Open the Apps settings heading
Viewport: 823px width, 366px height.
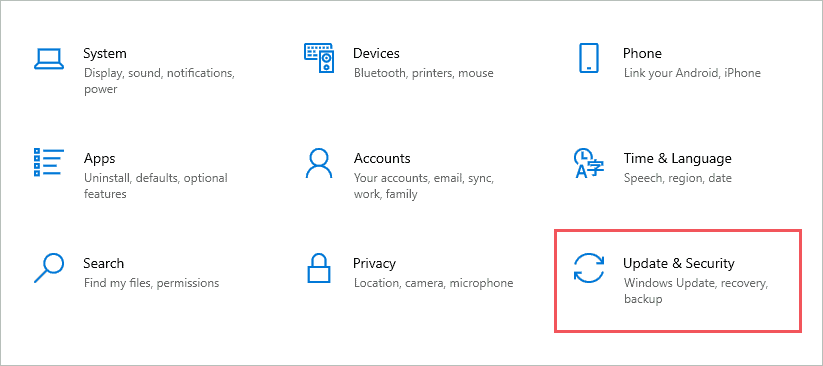coord(99,159)
